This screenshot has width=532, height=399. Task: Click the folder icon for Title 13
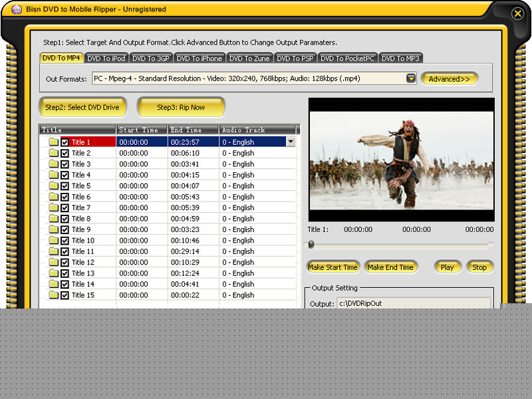coord(54,273)
